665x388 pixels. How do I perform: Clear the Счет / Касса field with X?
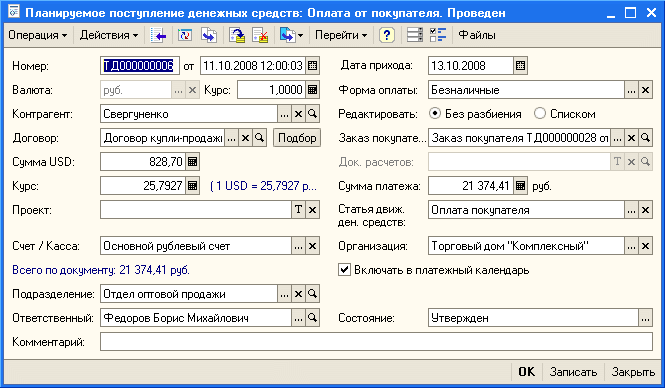313,246
